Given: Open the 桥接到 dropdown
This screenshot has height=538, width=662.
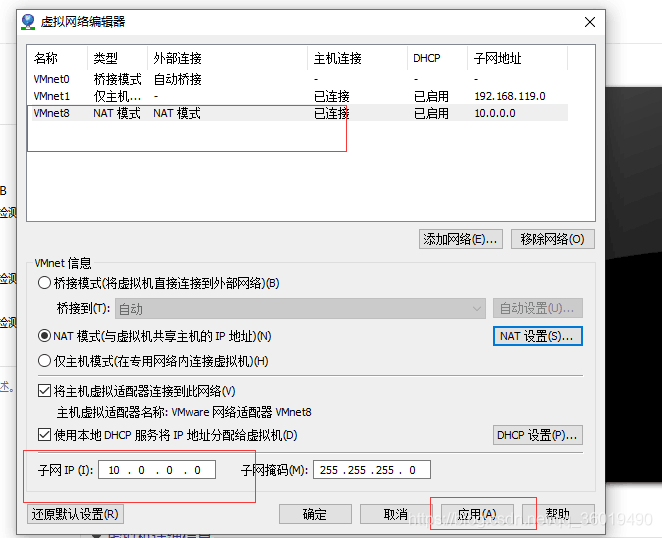Looking at the screenshot, I should [x=300, y=309].
